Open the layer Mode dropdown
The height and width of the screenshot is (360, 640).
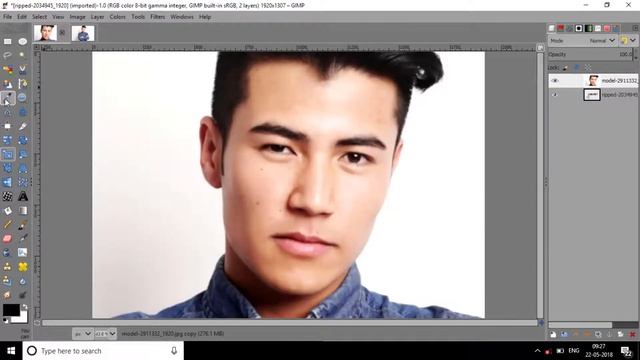582,41
